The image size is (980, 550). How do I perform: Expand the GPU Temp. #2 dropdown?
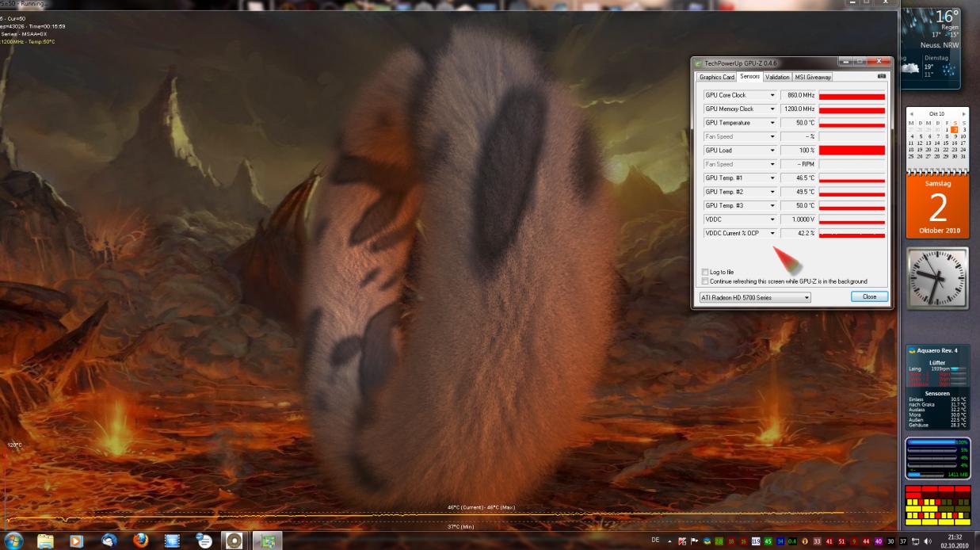(772, 192)
